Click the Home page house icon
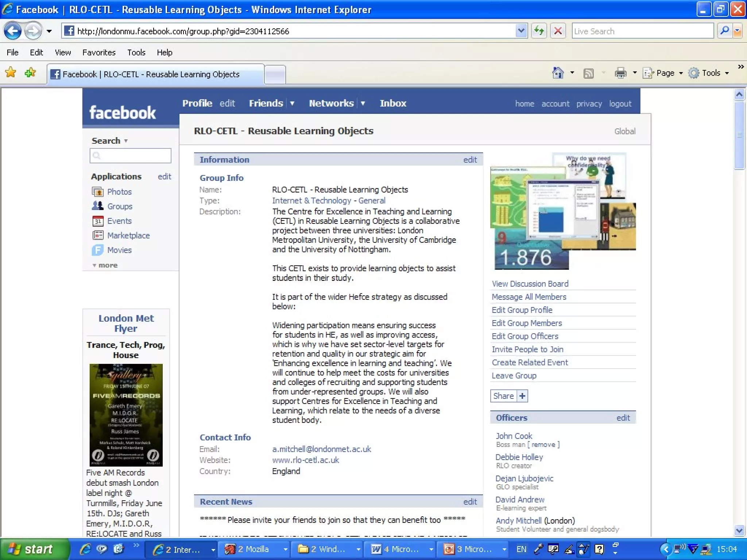This screenshot has height=560, width=747. coord(558,73)
